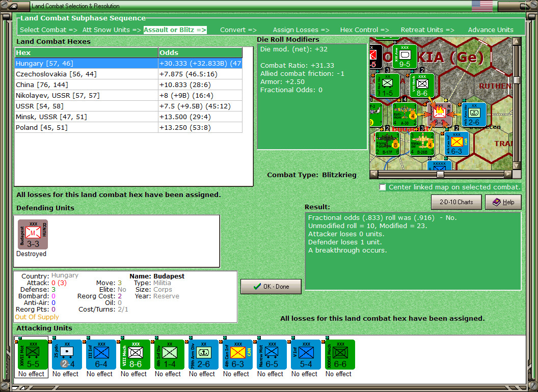Click the US flag in title bar

[482, 6]
